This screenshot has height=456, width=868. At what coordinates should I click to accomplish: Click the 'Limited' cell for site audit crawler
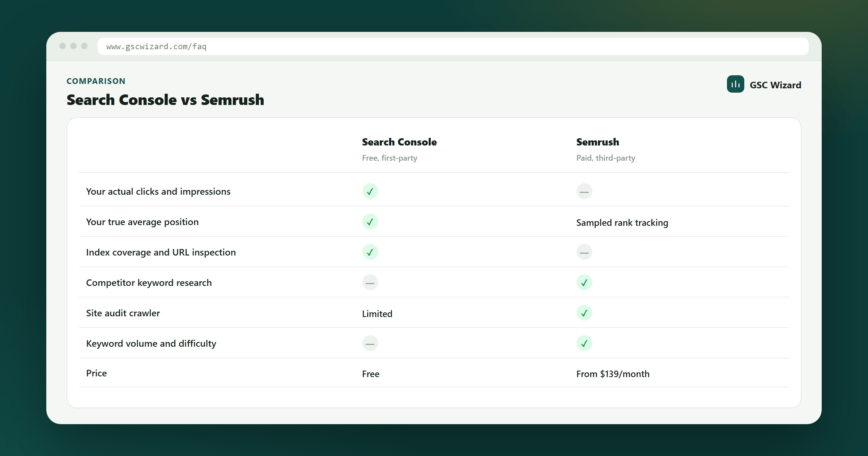[377, 314]
